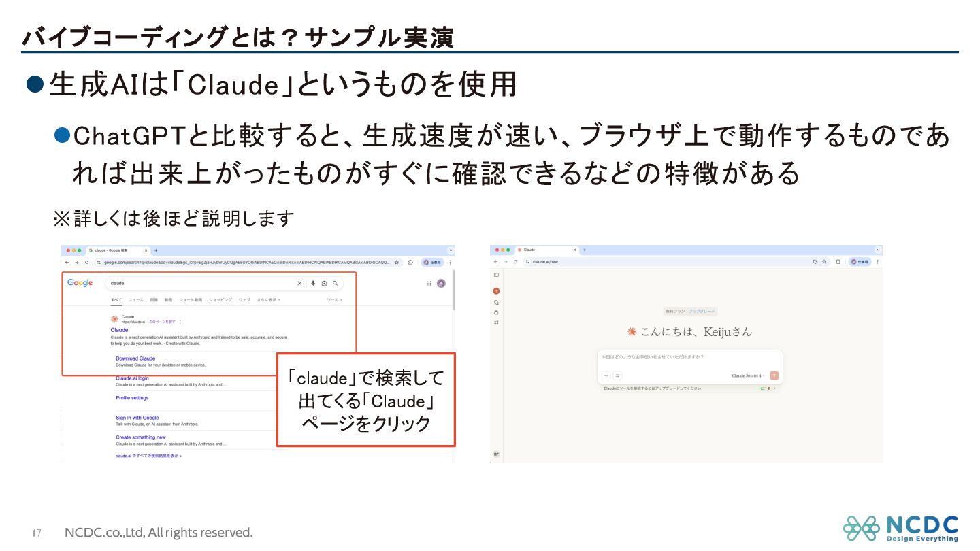This screenshot has width=980, height=551.
Task: Expand tab search chevron in Claude window
Action: (x=878, y=250)
